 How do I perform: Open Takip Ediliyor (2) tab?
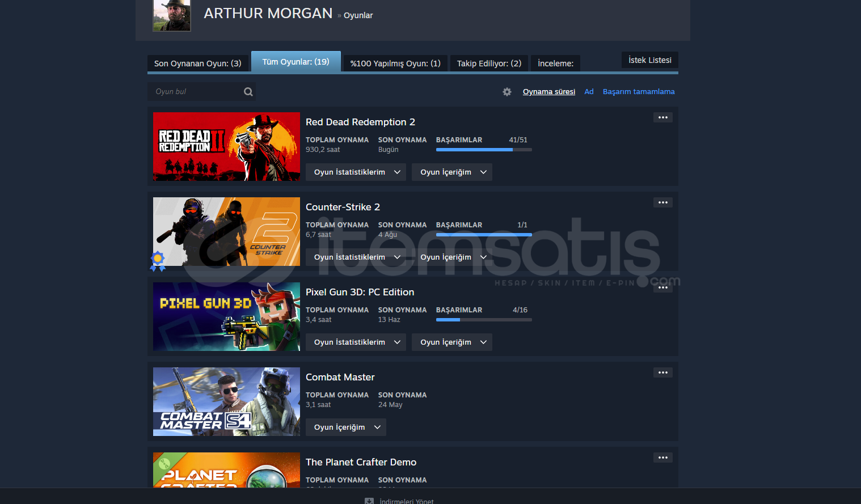point(489,63)
